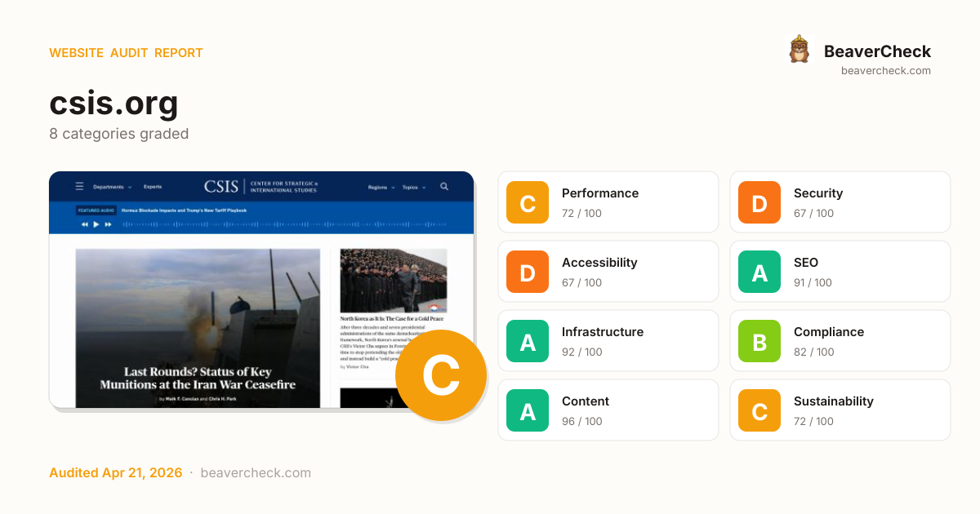Seek within the audio waveform track

coord(286,224)
